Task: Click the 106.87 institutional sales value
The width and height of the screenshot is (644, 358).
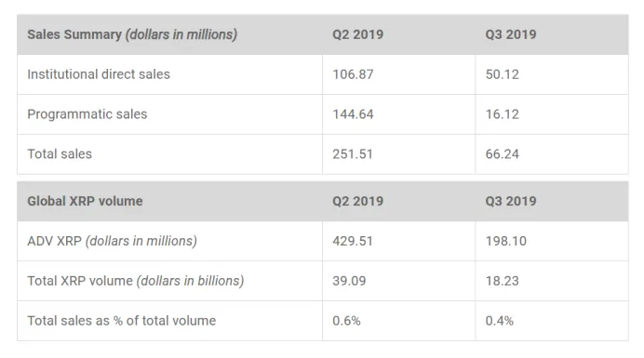Action: pos(353,74)
